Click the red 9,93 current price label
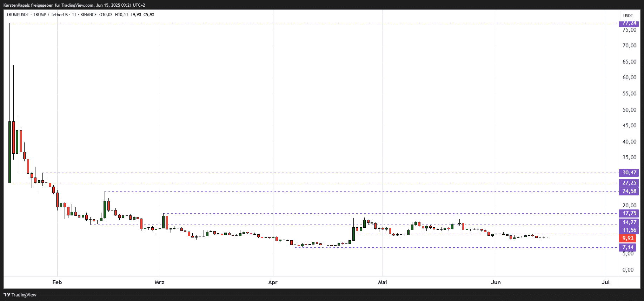 tap(628, 238)
